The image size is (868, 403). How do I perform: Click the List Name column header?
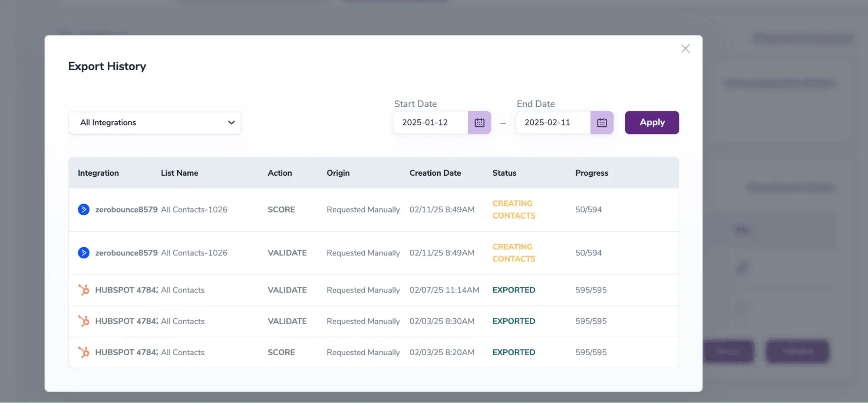coord(179,173)
